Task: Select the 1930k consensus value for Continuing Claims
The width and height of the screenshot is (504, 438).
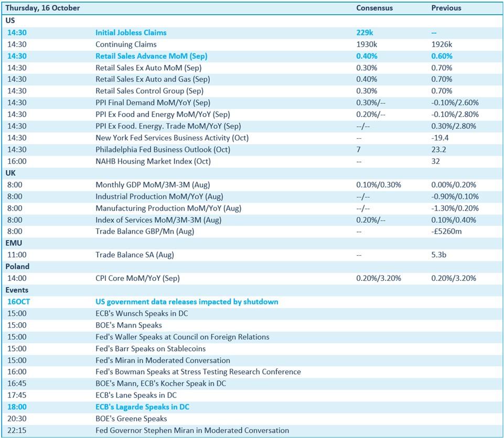Action: pyautogui.click(x=367, y=45)
